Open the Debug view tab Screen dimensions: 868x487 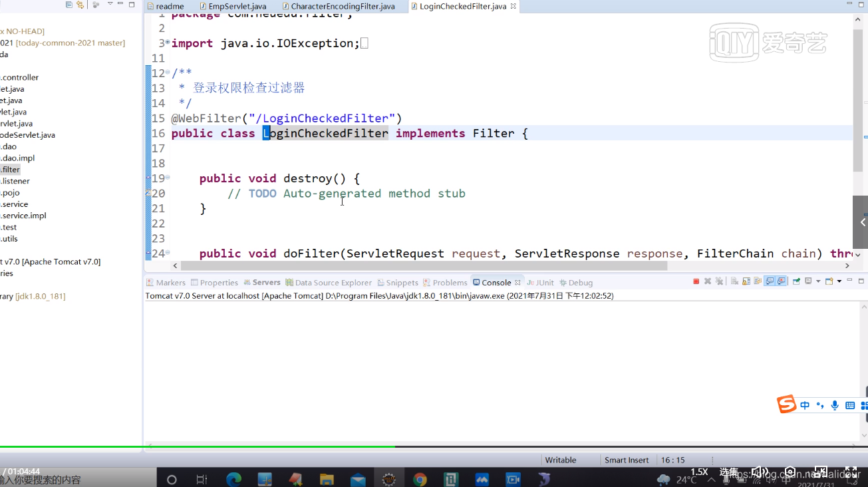pos(576,282)
